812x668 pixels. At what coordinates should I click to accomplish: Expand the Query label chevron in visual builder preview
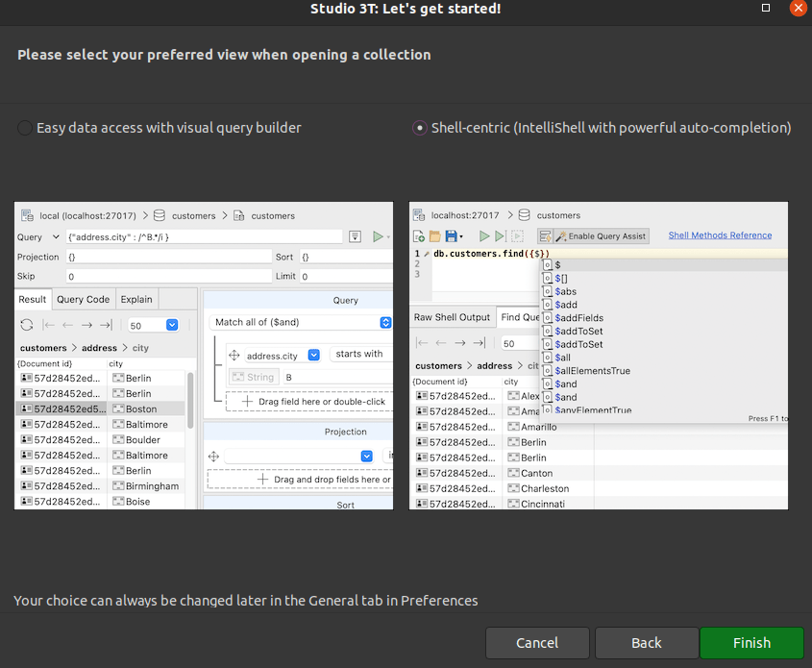click(x=56, y=236)
